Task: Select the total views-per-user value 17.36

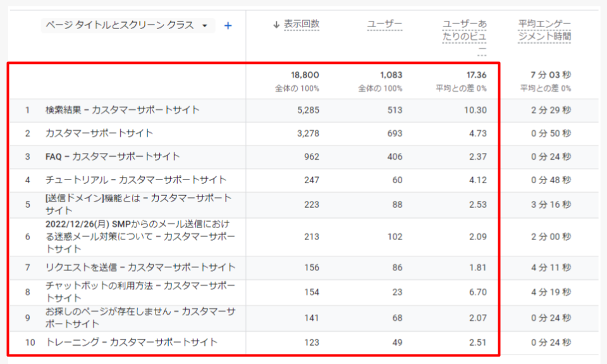Action: click(x=476, y=75)
